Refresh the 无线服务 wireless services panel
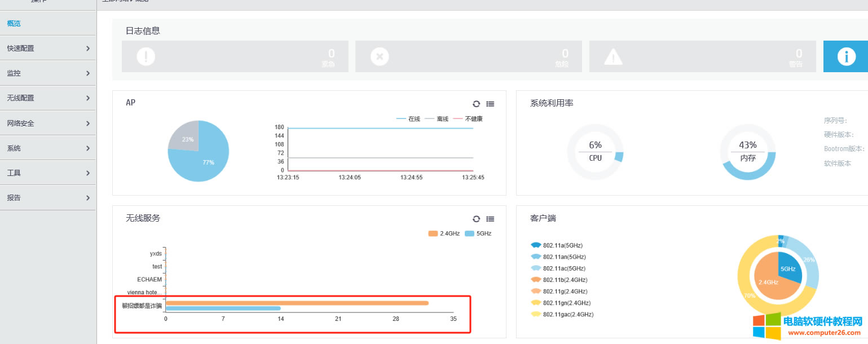This screenshot has height=344, width=868. (x=477, y=219)
